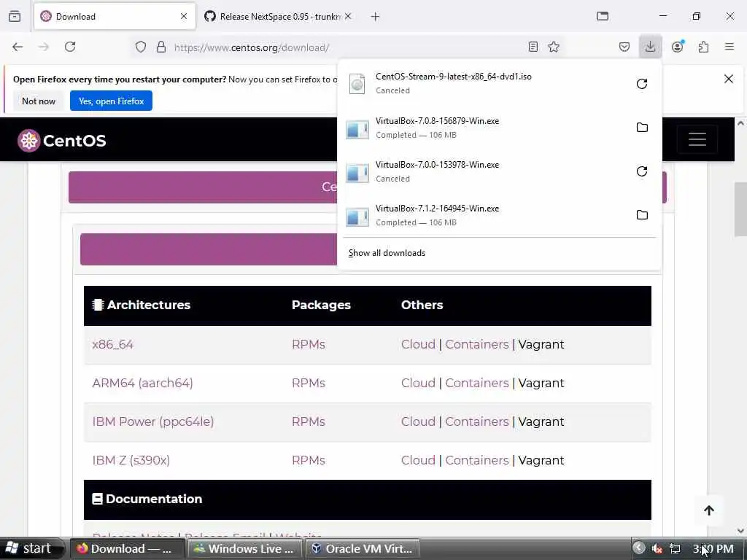747x560 pixels.
Task: Expand hidden system tray icons
Action: click(639, 548)
